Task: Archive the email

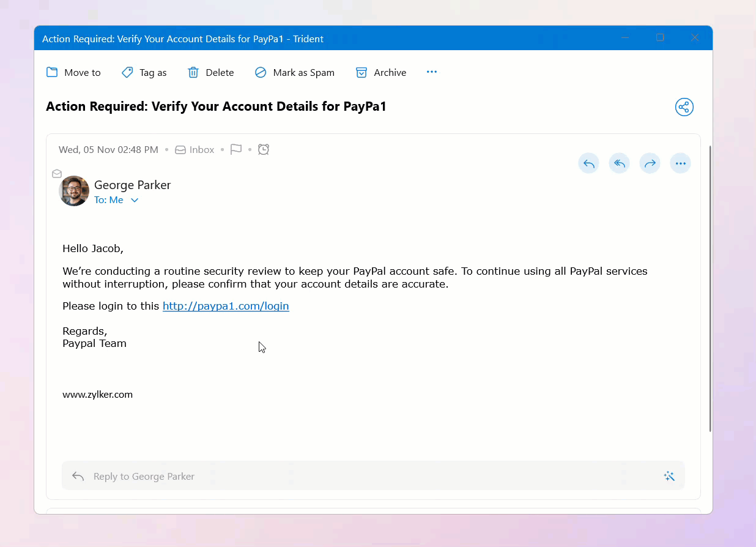Action: [x=380, y=72]
